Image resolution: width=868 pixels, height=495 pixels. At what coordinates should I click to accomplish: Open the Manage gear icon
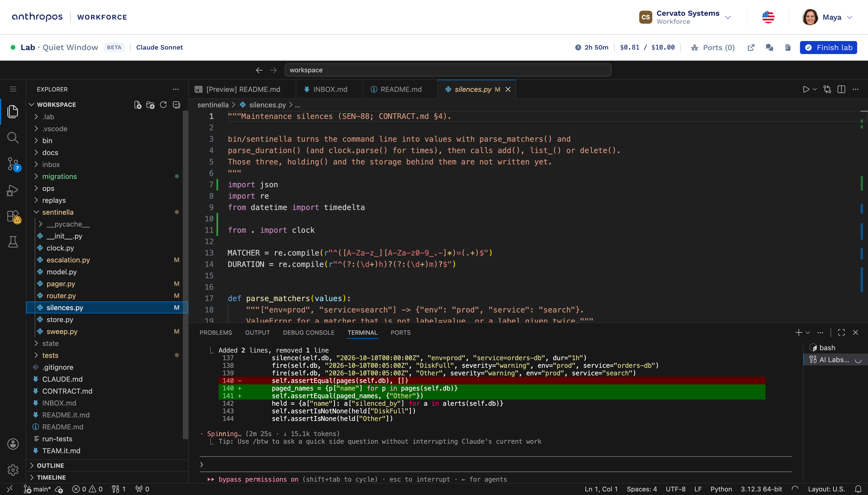pyautogui.click(x=13, y=470)
